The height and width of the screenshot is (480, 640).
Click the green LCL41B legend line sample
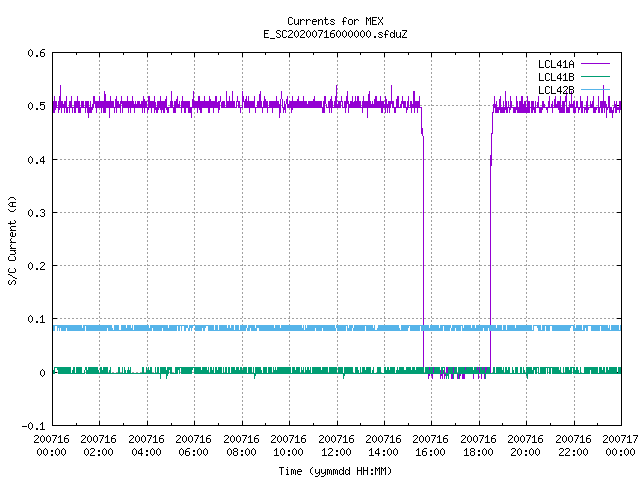pyautogui.click(x=595, y=76)
